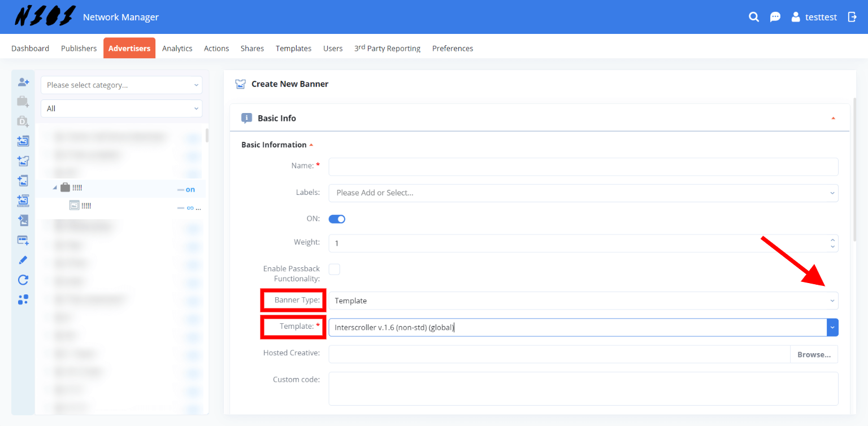Open search with the magnifier icon
868x426 pixels.
754,17
